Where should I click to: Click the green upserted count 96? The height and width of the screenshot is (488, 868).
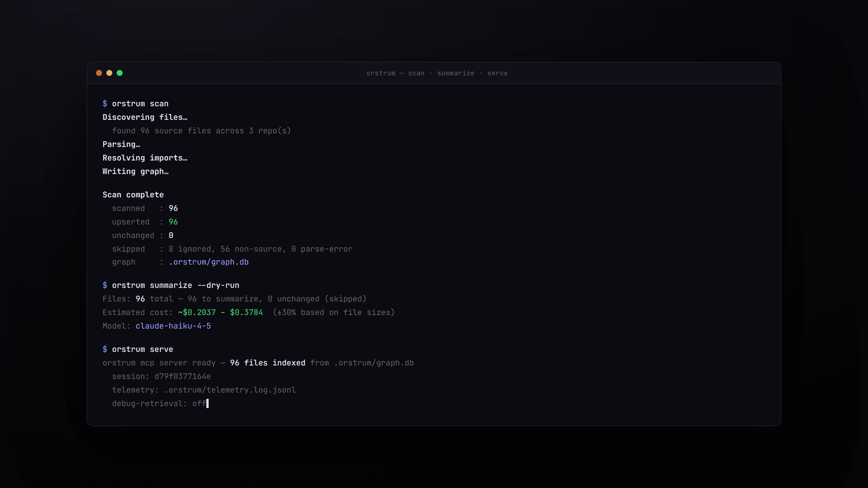(173, 222)
